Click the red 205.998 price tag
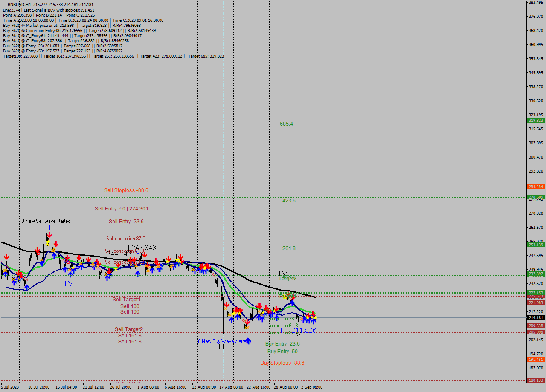Screen dimensions: 546x392 pos(536,332)
